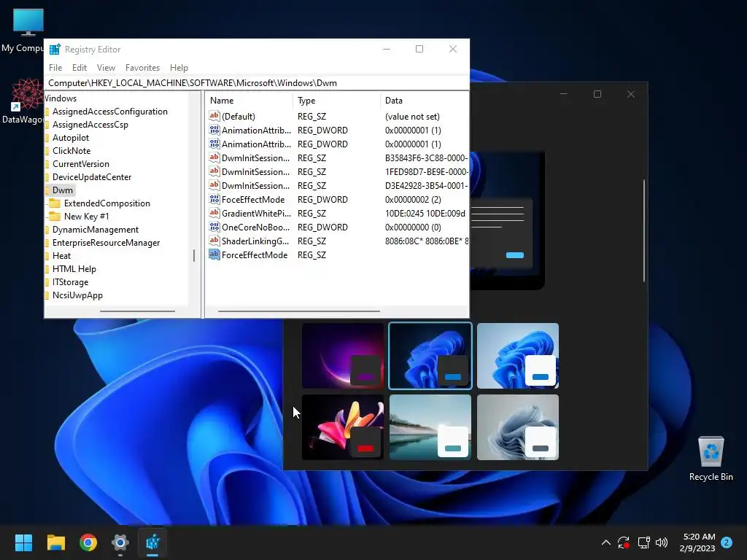This screenshot has height=560, width=747.
Task: Click the registry path address bar
Action: (257, 83)
